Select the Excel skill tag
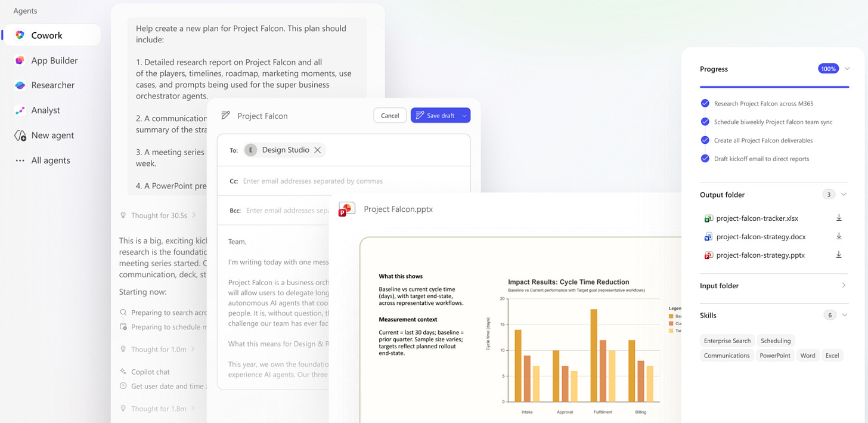This screenshot has height=423, width=868. coord(832,356)
